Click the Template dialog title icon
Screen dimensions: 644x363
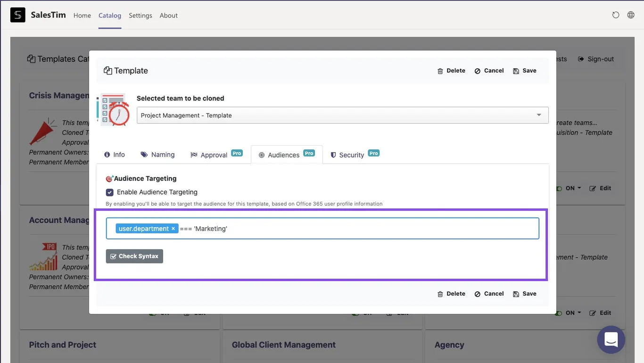[108, 71]
